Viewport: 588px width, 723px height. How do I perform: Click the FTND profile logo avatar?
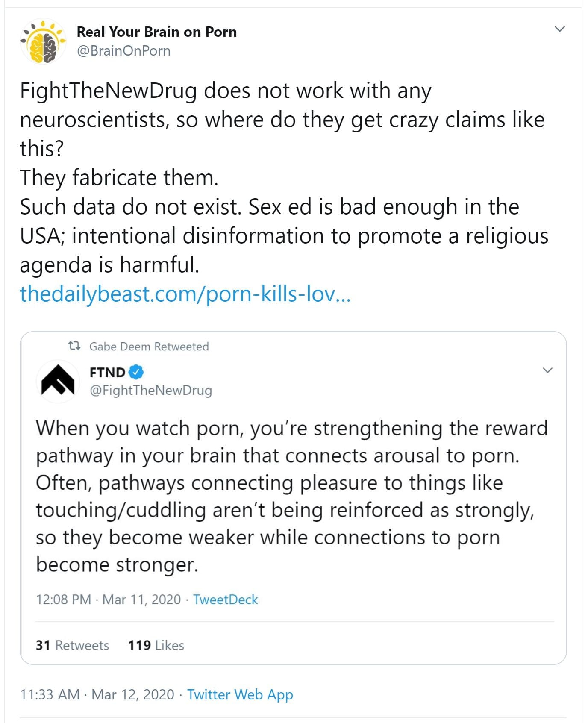(58, 381)
